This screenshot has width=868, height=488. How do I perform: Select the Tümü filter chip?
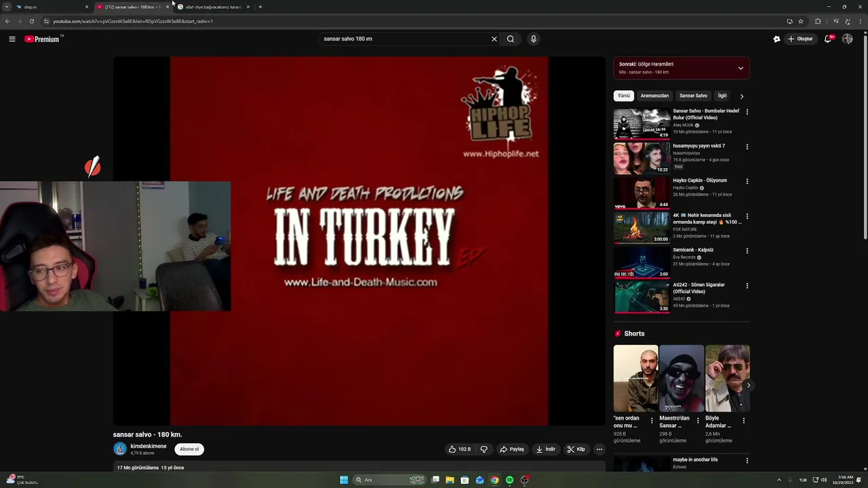624,96
